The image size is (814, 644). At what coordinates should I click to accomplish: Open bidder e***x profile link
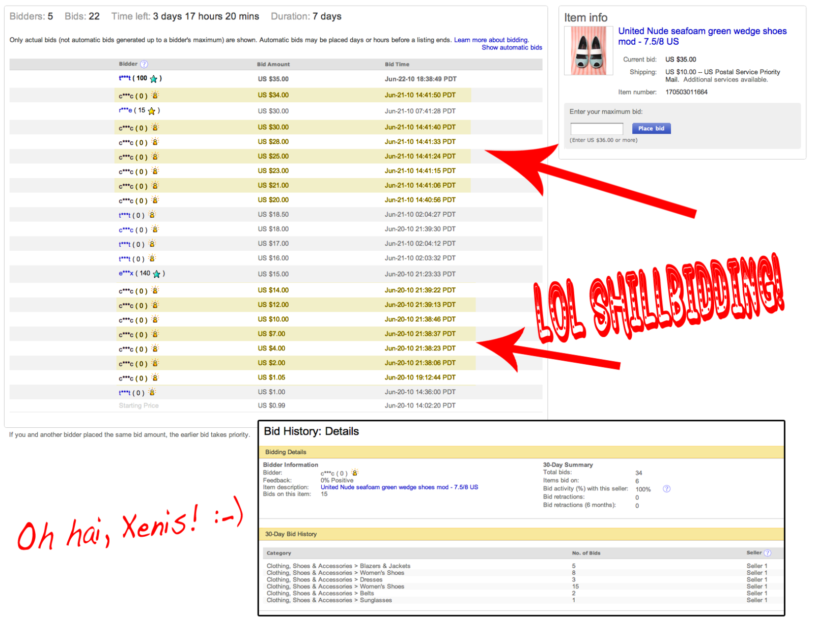[126, 274]
